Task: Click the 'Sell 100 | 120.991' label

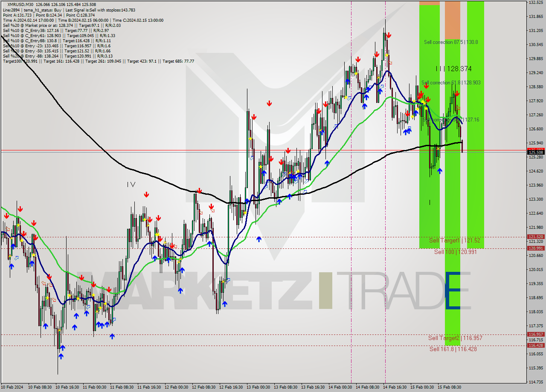Action: pyautogui.click(x=455, y=252)
